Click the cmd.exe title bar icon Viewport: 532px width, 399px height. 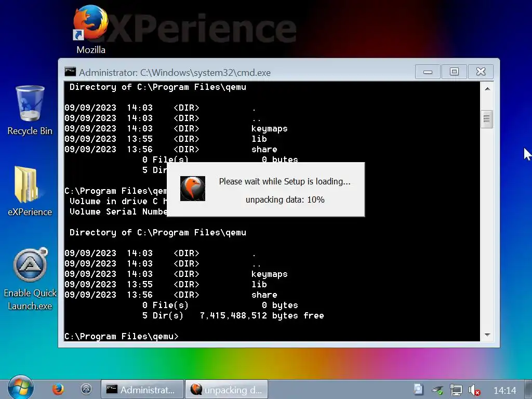point(70,72)
